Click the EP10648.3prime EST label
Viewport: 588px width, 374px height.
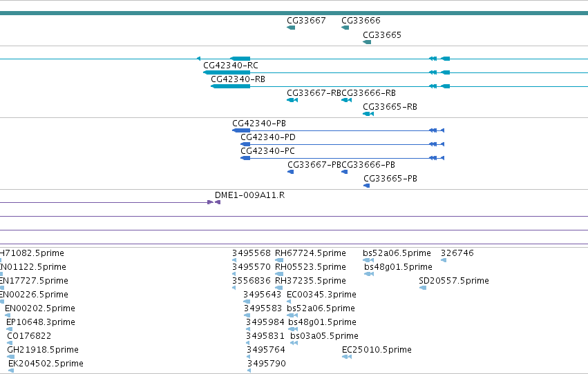(41, 322)
